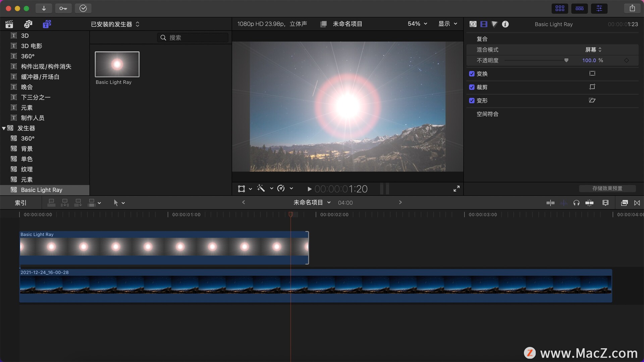Click the Basic Light Ray generator thumbnail
The height and width of the screenshot is (362, 644).
click(x=117, y=64)
